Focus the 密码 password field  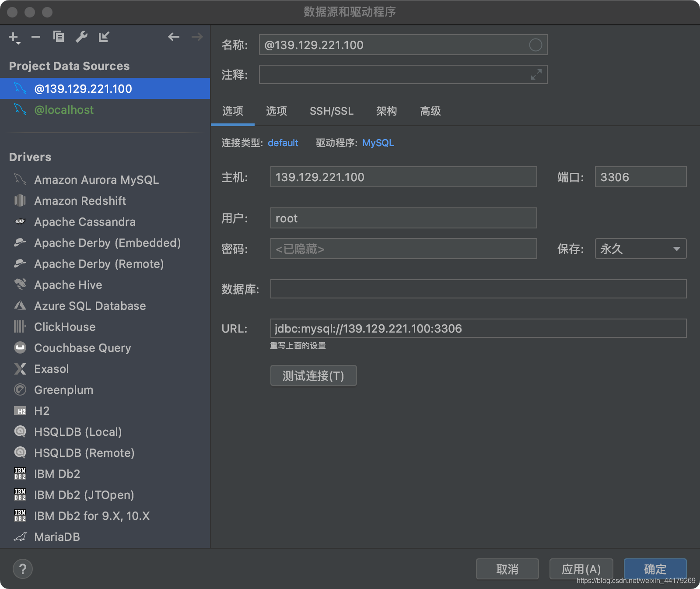click(x=403, y=249)
